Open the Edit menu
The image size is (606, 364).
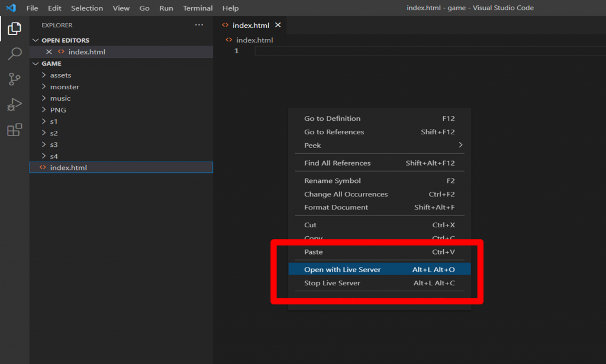point(54,8)
